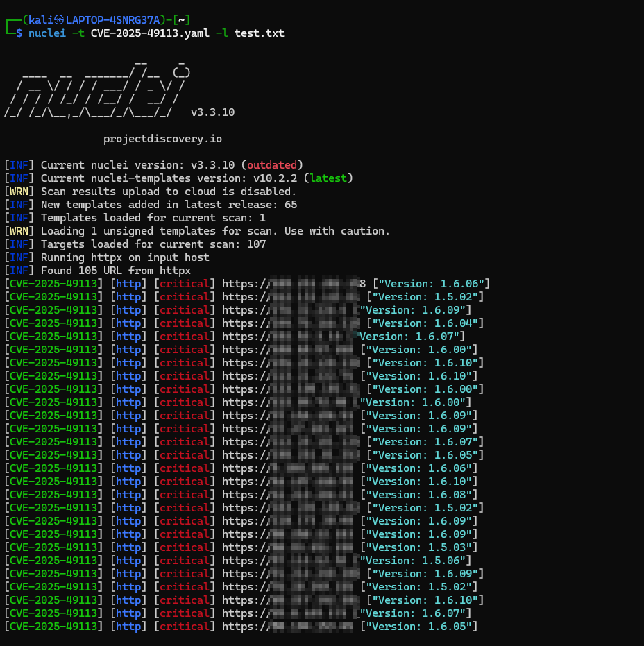Click "Running httpx on input host" message
Screen dimensions: 644x646
(125, 257)
